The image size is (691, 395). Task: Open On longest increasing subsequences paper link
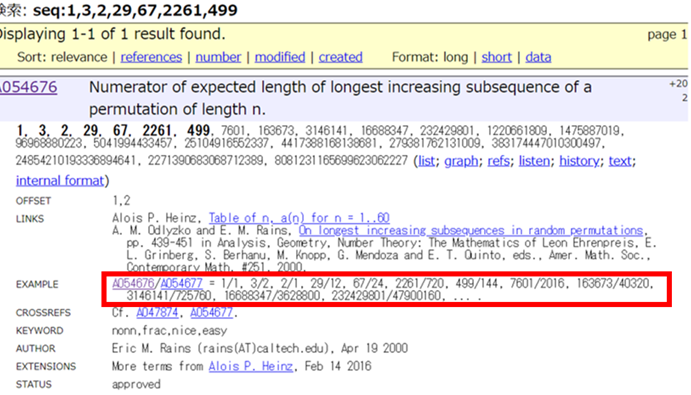471,231
